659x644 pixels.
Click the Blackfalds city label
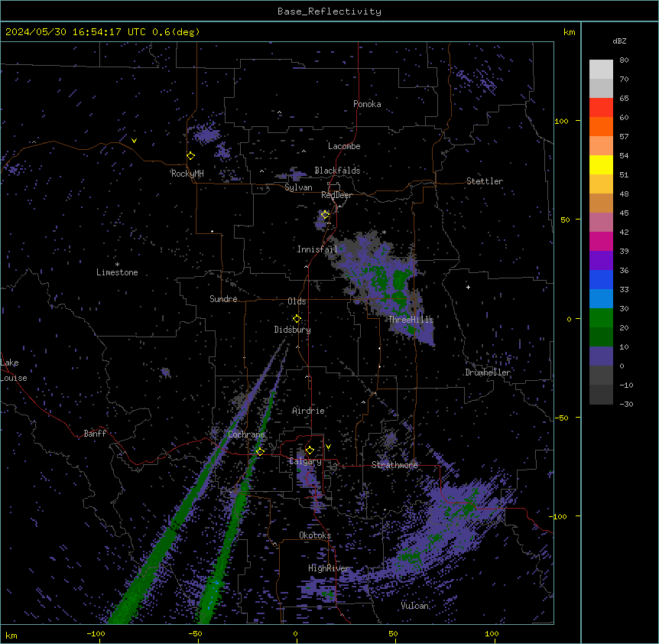tap(337, 171)
